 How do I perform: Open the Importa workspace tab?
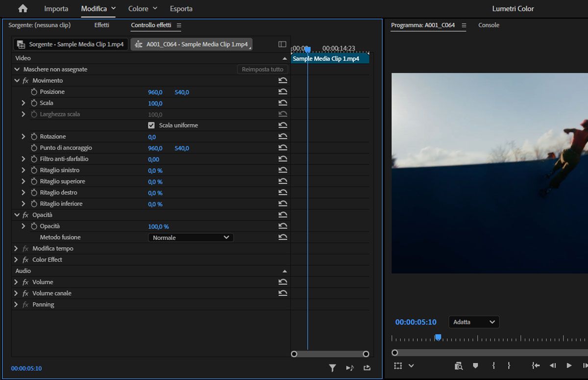pyautogui.click(x=56, y=9)
